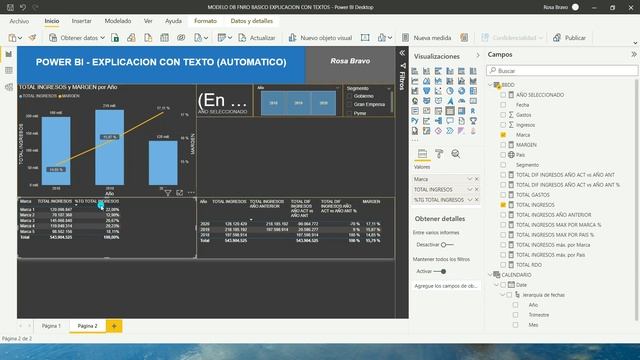640x360 pixels.
Task: Switch to Página 1 tab
Action: (51, 326)
